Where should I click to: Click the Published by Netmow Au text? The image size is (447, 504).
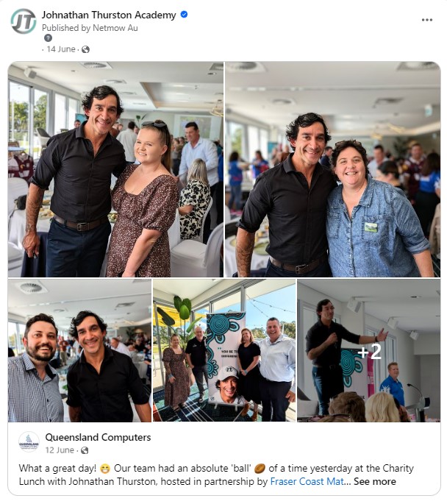click(90, 28)
